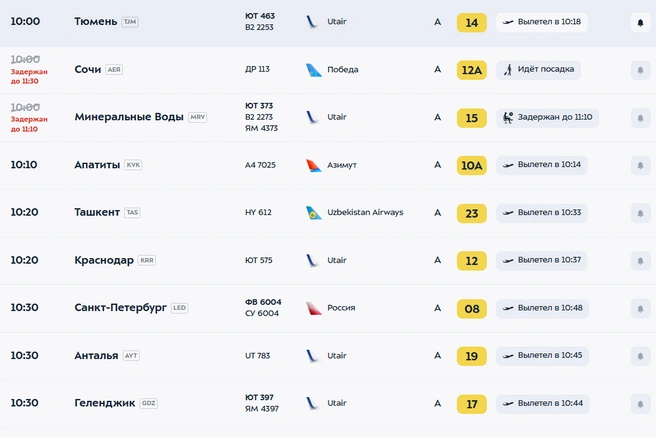Click bell icon in Анталья row
656x437 pixels.
click(x=640, y=356)
